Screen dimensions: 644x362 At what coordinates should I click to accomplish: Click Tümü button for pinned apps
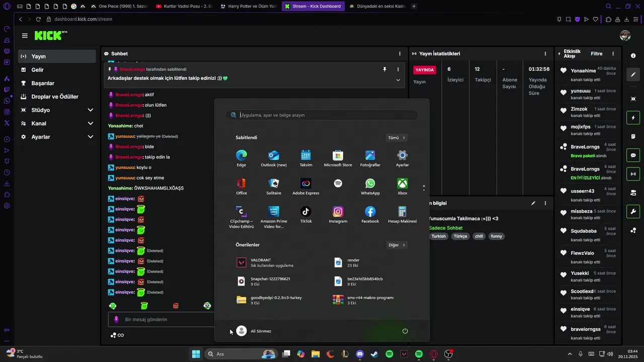(x=396, y=138)
